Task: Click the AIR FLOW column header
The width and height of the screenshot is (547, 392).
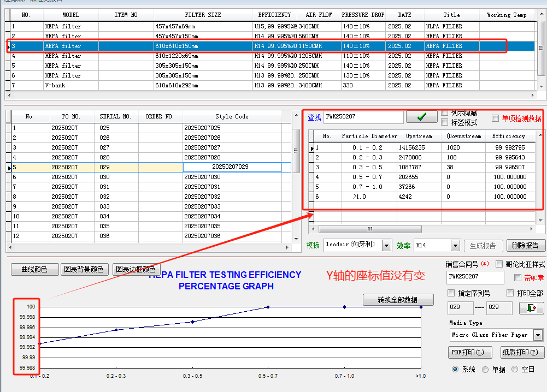Action: [x=319, y=15]
